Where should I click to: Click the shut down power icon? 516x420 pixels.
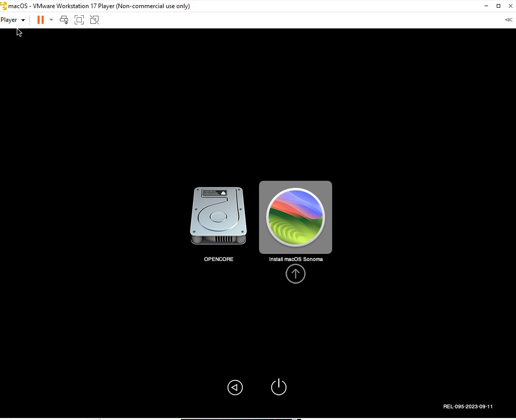(279, 387)
